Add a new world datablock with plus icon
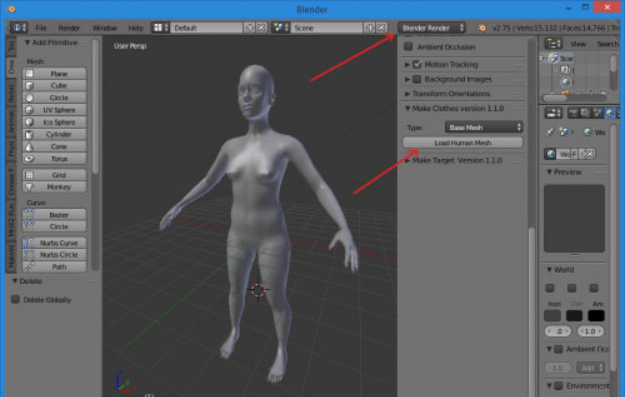625x397 pixels. [582, 154]
